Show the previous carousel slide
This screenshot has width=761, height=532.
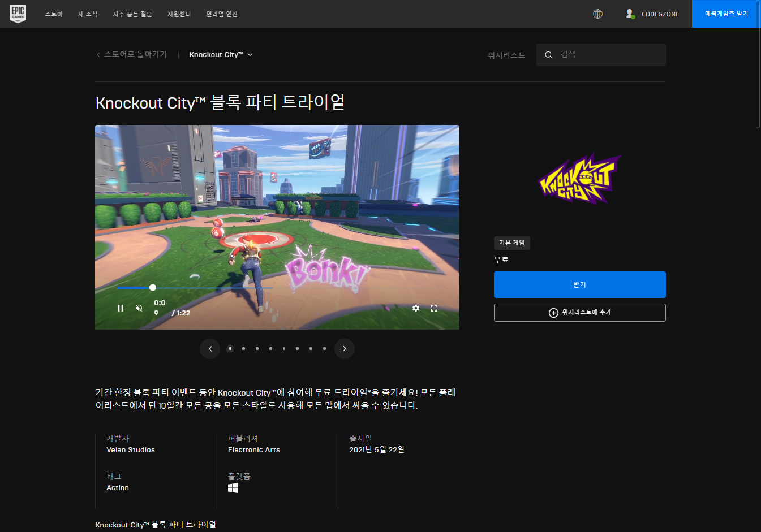[210, 349]
